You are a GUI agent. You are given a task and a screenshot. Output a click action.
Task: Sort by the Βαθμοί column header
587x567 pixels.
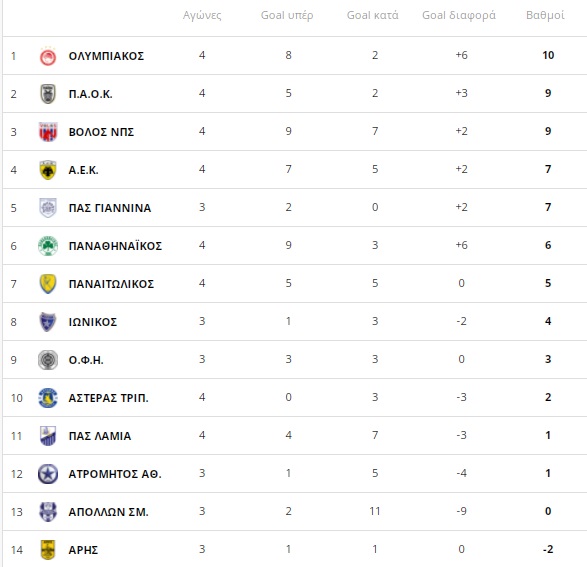coord(545,15)
